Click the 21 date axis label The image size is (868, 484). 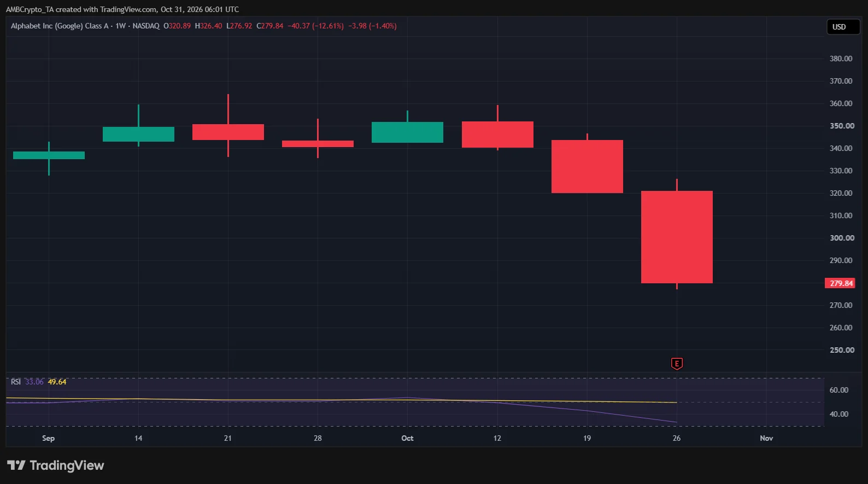[x=228, y=438]
